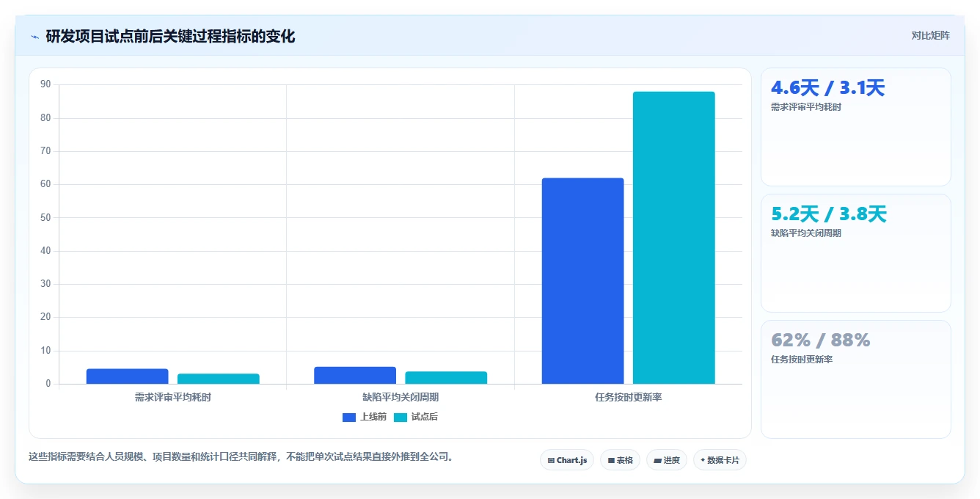Open the 62% / 88% data card
Screen dimensions: 980x499
pos(856,379)
